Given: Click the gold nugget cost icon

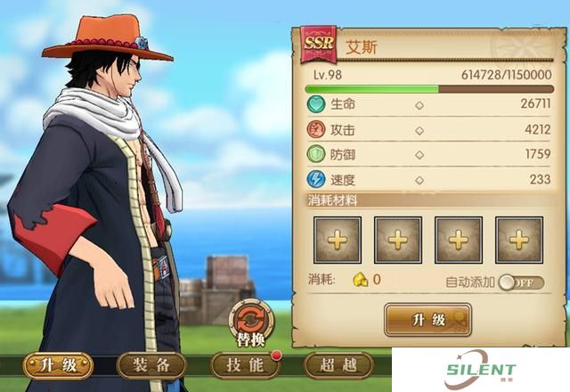Looking at the screenshot, I should [x=360, y=280].
